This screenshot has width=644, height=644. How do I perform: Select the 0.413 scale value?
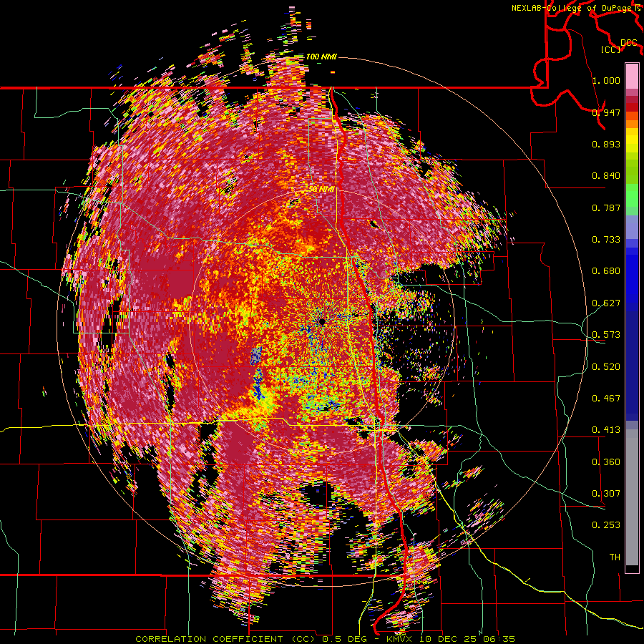click(x=606, y=430)
